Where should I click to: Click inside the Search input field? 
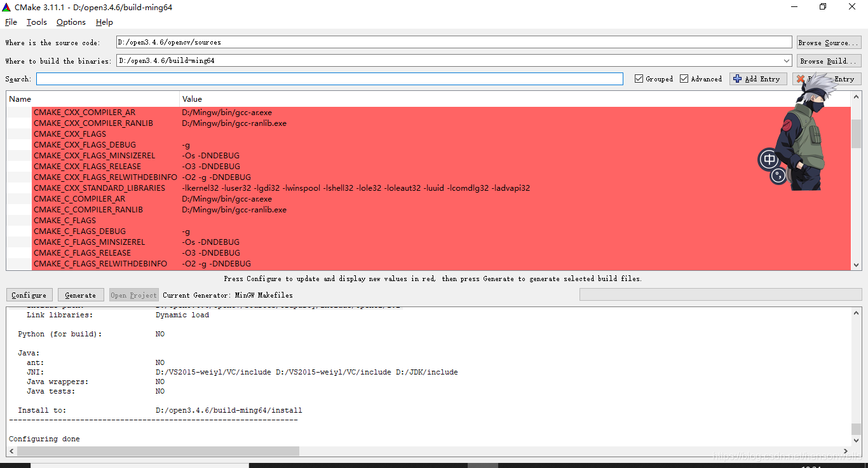318,78
